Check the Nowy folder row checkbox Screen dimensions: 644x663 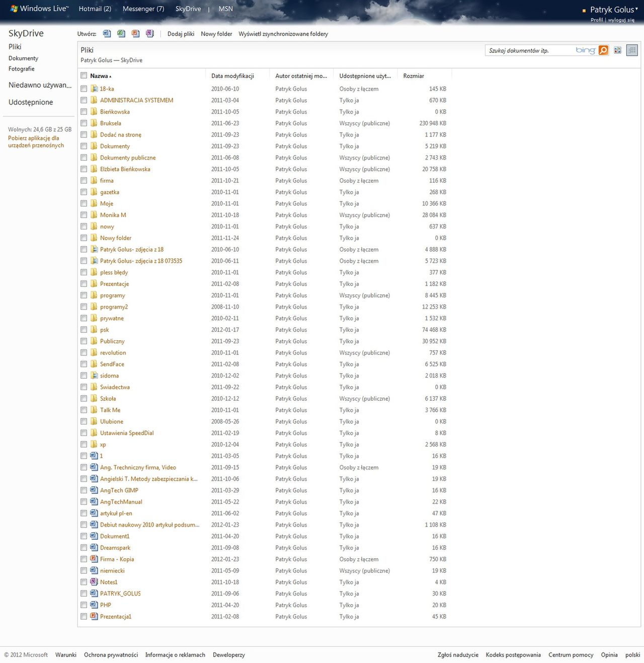click(x=84, y=238)
